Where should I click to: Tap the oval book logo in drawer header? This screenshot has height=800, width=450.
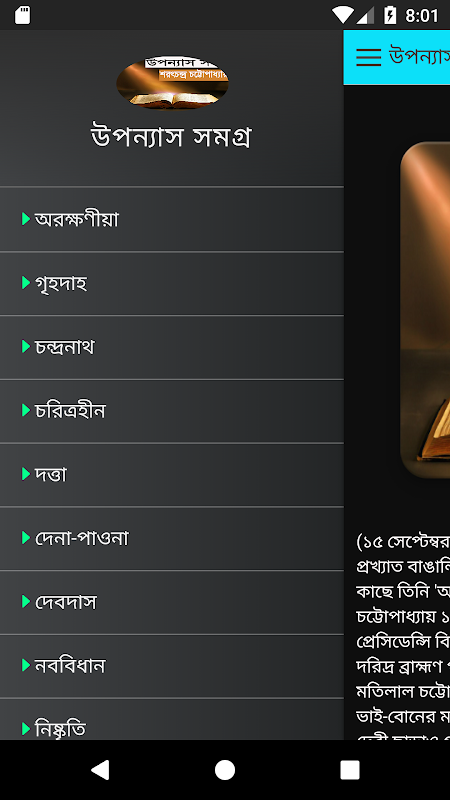[x=172, y=82]
